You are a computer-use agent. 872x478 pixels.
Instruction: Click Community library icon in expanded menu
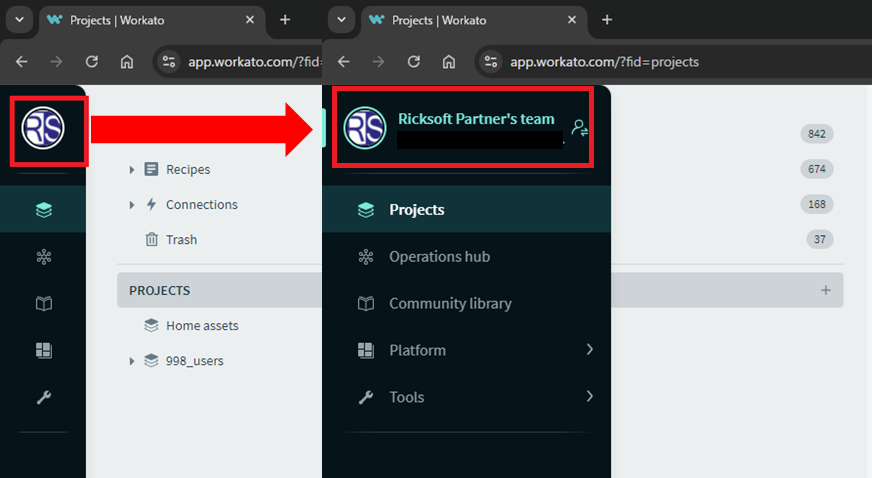pos(365,303)
